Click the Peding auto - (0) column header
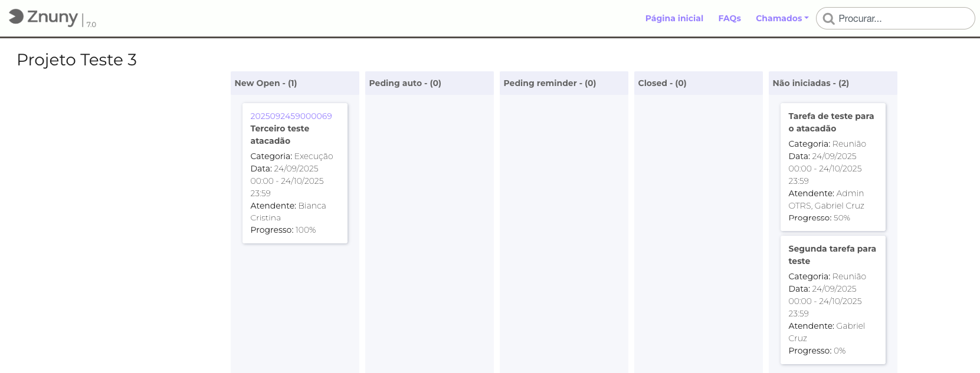The image size is (980, 373). (x=430, y=83)
